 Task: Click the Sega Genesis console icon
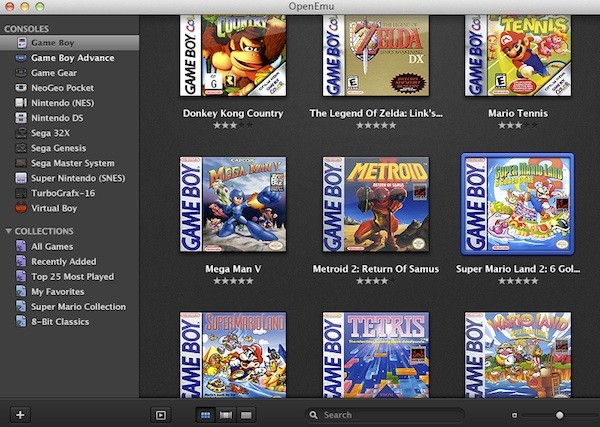point(21,148)
